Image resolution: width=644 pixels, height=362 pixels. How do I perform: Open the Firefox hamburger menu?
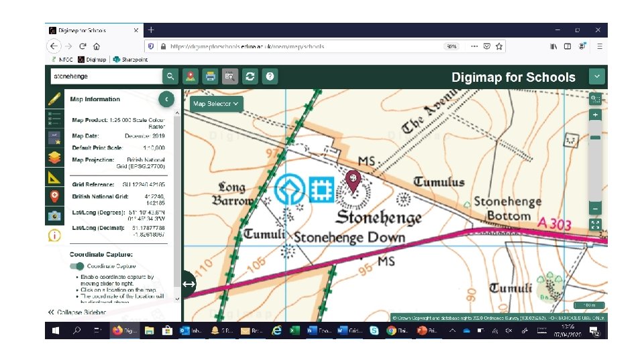point(600,46)
